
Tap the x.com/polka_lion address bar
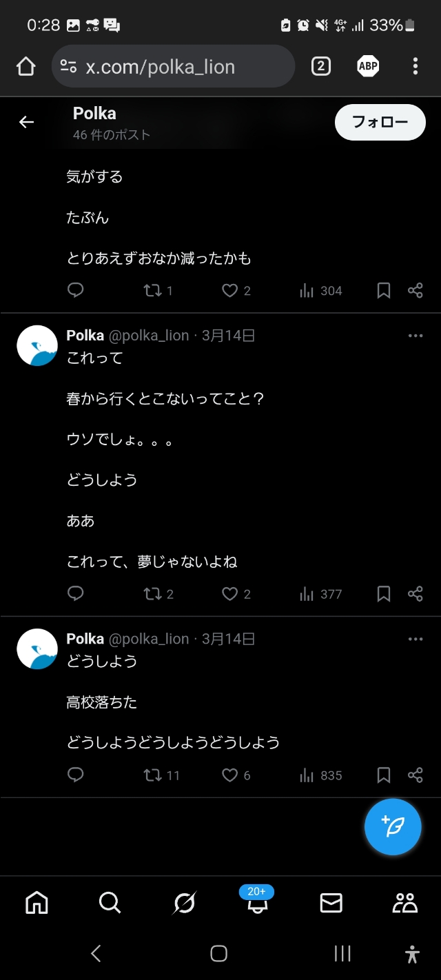(x=173, y=66)
